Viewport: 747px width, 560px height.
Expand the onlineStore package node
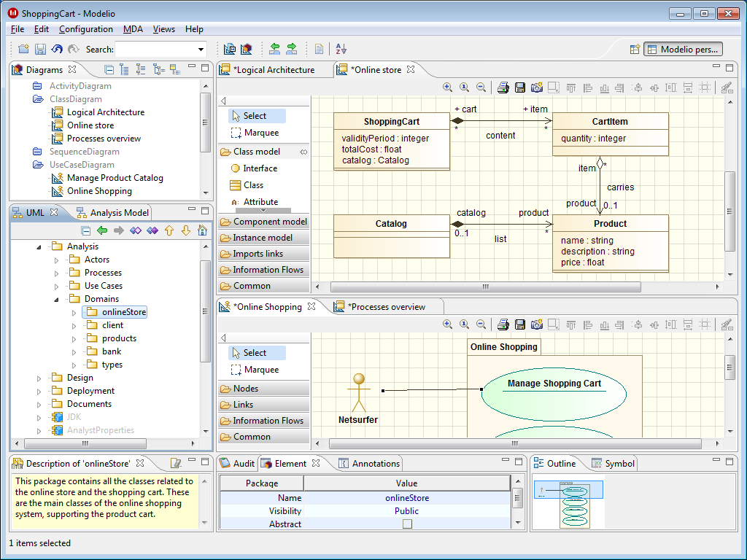coord(74,313)
